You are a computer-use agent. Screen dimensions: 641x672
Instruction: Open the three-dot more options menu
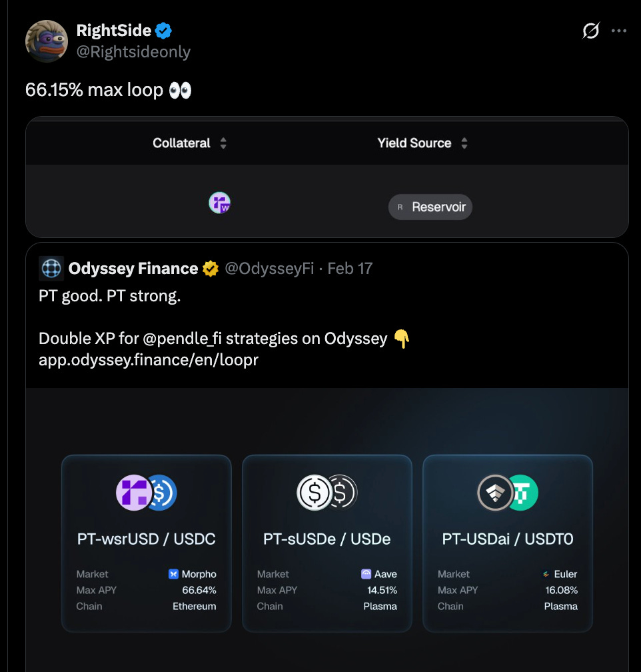coord(619,31)
